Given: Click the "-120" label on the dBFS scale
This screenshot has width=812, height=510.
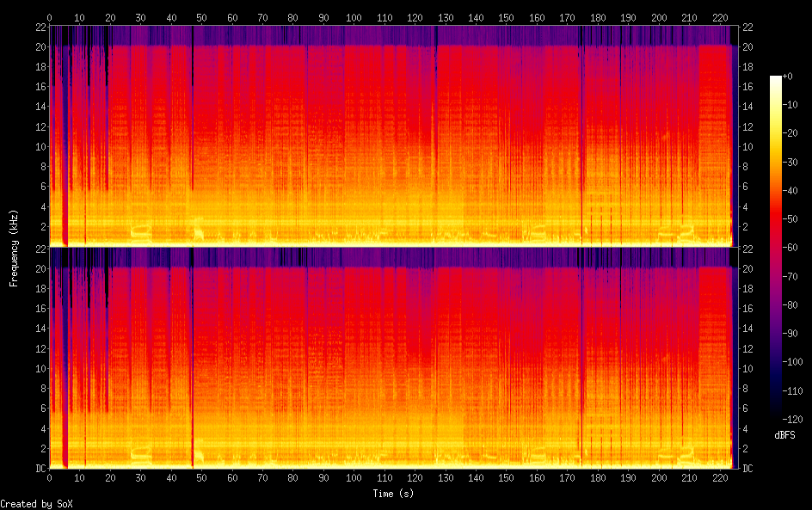Looking at the screenshot, I should 794,419.
